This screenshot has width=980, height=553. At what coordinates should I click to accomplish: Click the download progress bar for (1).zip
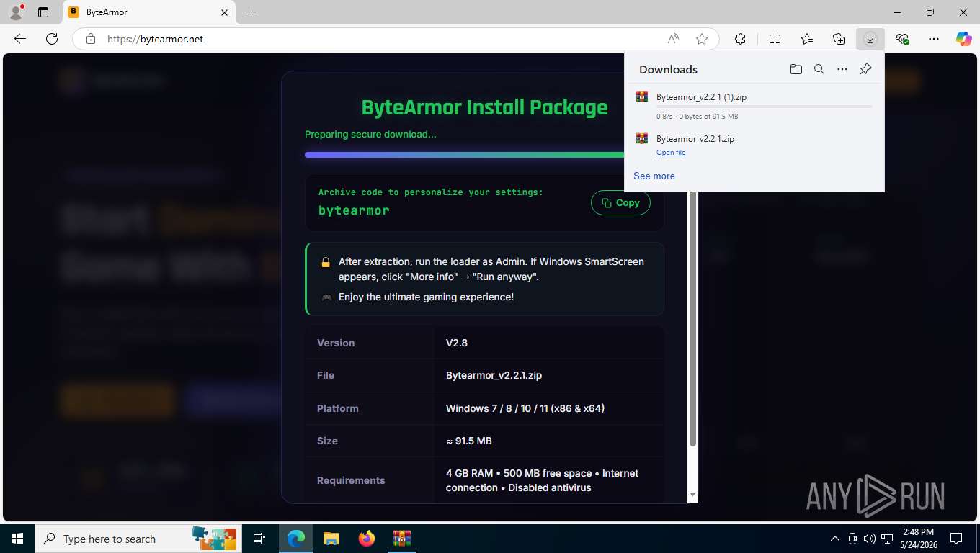click(764, 107)
